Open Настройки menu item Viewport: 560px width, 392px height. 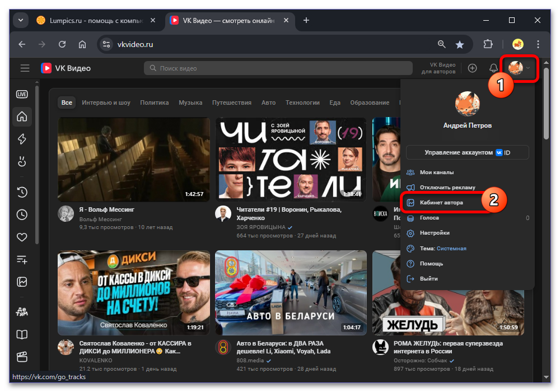467,233
